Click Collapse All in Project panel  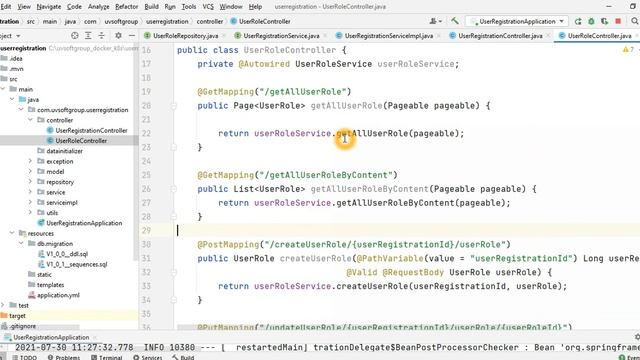[x=102, y=36]
